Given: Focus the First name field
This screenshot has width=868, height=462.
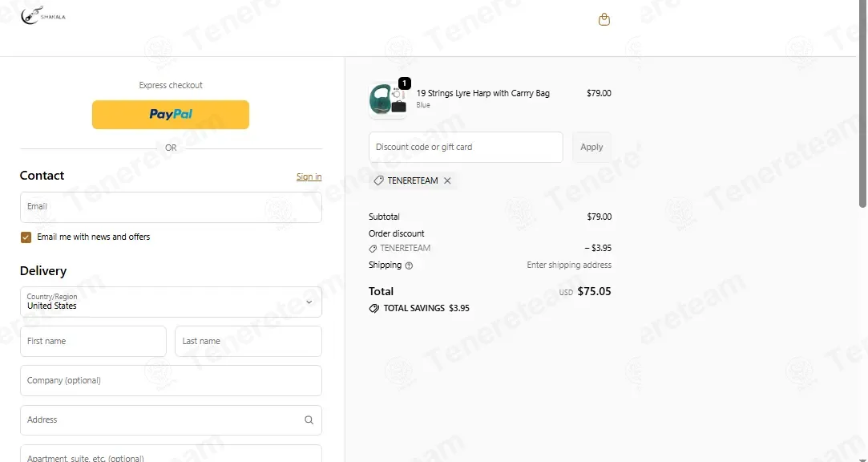Looking at the screenshot, I should click(93, 341).
